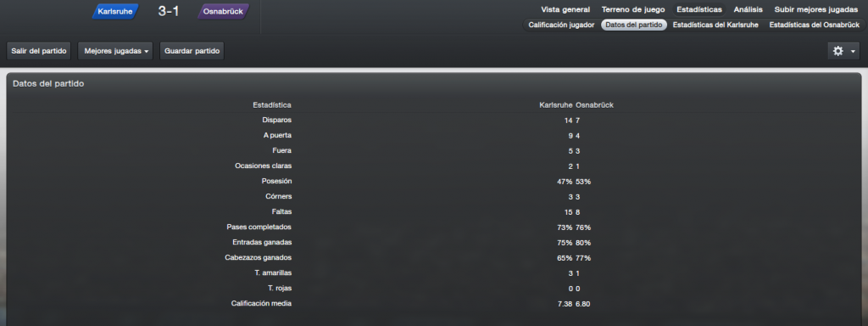Select the Datos del partido sub-tab
868x326 pixels.
(x=634, y=25)
